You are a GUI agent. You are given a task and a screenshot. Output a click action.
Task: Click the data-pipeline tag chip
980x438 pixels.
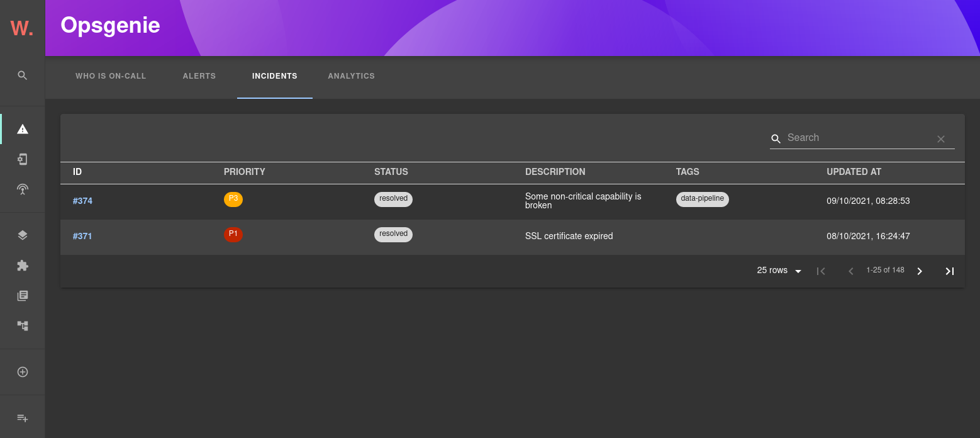[703, 199]
